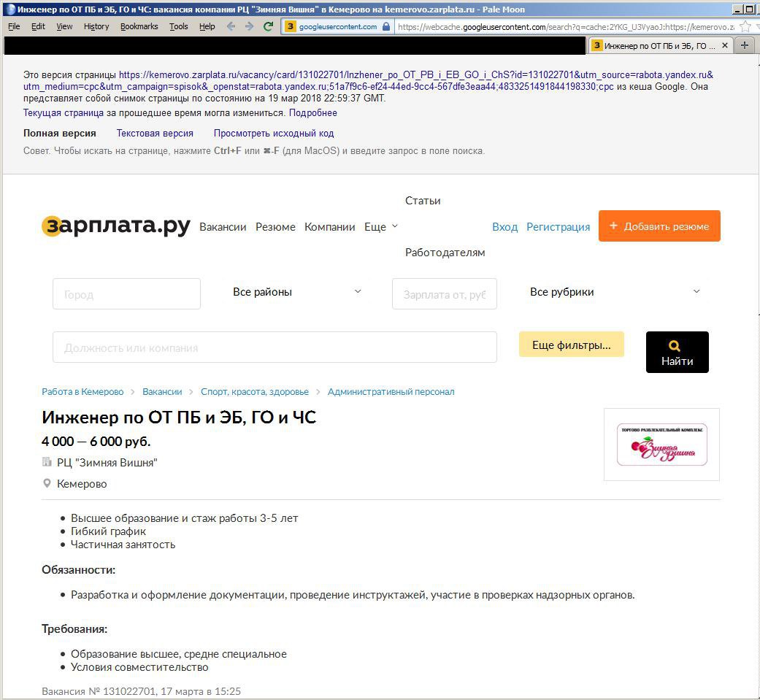Image resolution: width=760 pixels, height=700 pixels.
Task: Click the Зарплата.ру logo
Action: click(x=116, y=226)
